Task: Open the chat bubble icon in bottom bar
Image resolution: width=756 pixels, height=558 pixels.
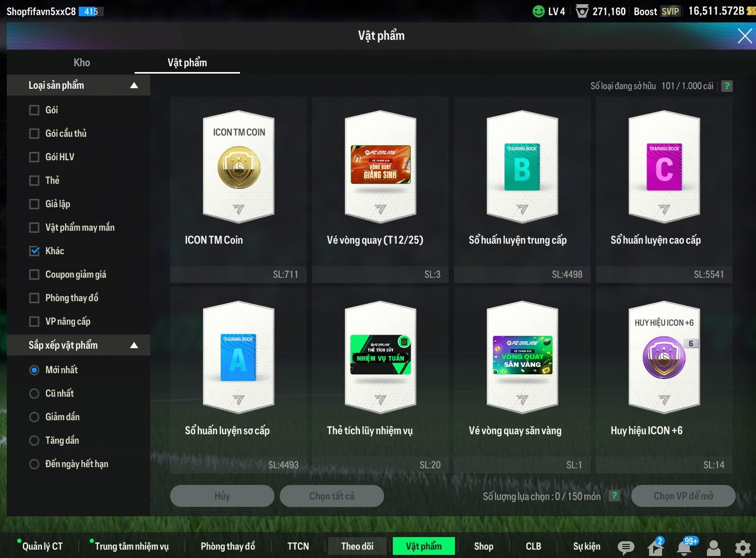Action: click(x=626, y=547)
